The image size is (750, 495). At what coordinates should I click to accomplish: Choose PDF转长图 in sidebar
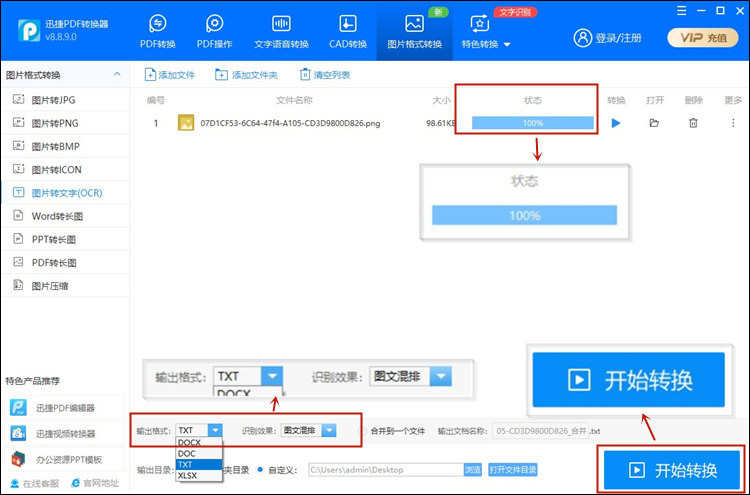point(65,263)
